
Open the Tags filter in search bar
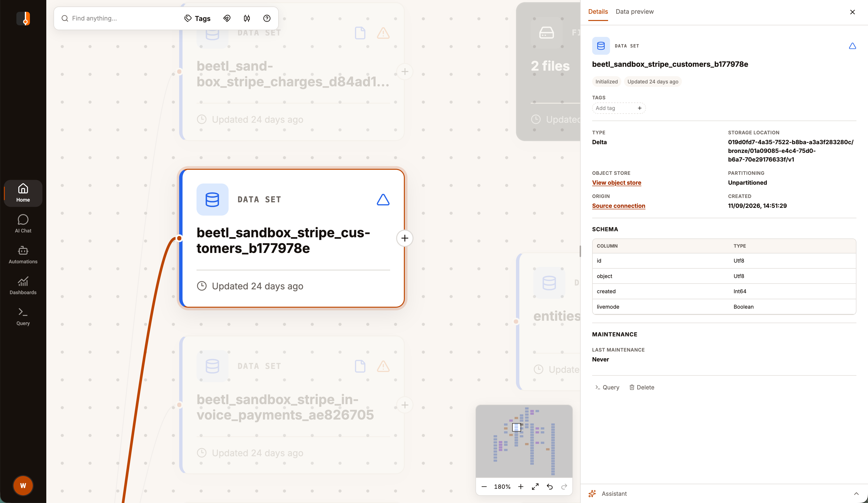(197, 19)
